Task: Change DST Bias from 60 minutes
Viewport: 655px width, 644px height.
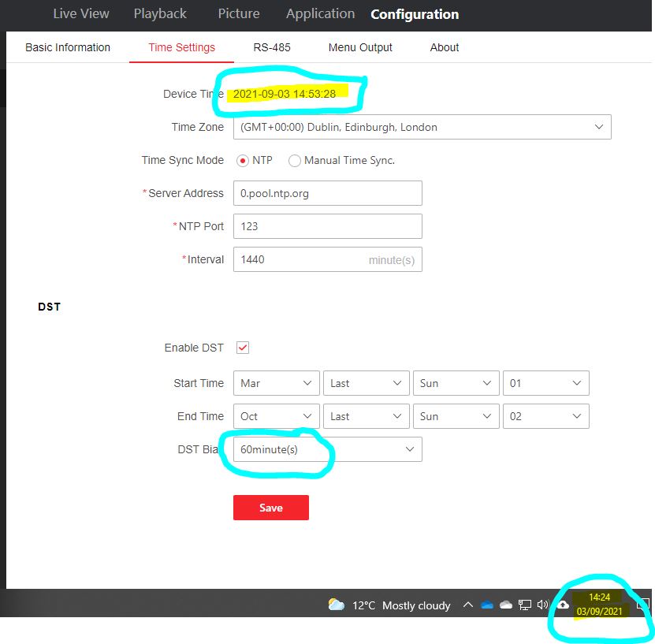Action: pyautogui.click(x=327, y=449)
